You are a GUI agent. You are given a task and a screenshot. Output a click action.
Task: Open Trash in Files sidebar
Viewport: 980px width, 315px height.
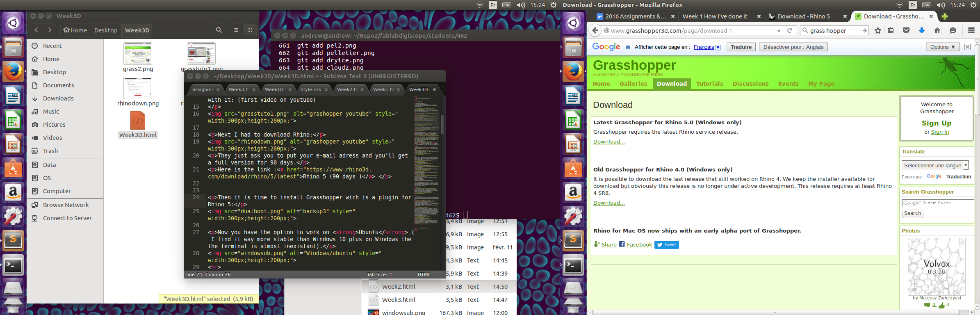(x=50, y=151)
